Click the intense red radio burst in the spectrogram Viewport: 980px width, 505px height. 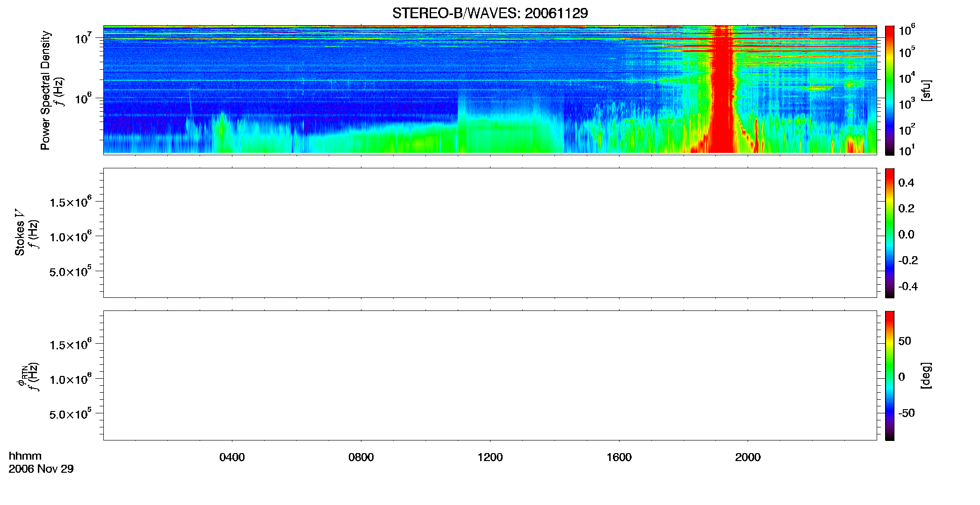[722, 89]
